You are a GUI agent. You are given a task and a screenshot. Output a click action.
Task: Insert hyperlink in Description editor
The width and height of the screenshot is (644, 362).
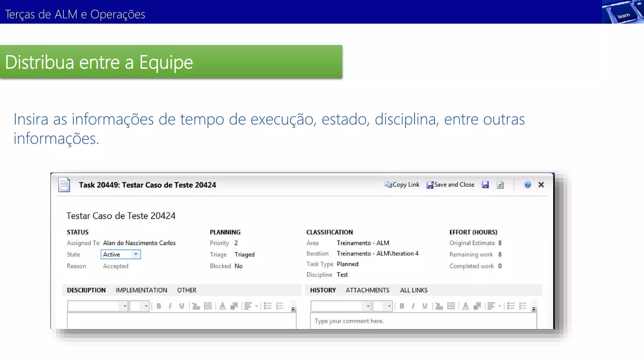tap(196, 306)
